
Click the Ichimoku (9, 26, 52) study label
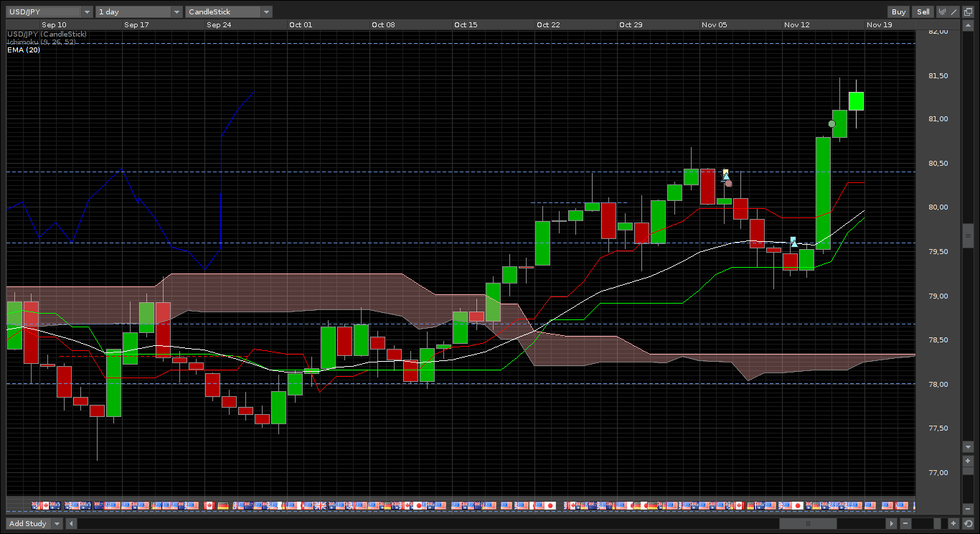click(x=42, y=42)
